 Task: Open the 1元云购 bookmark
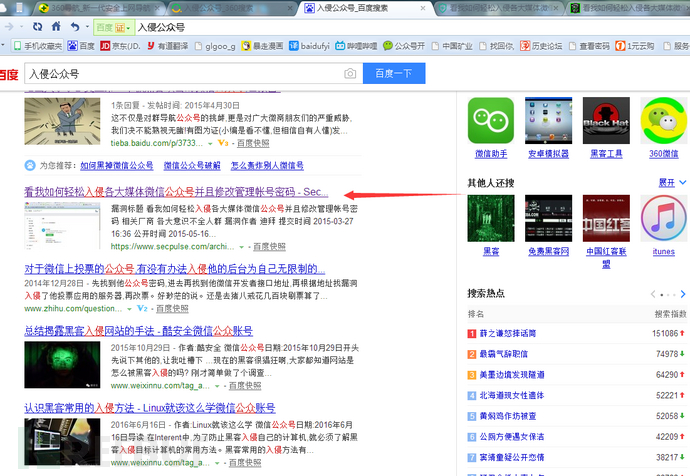(x=635, y=46)
